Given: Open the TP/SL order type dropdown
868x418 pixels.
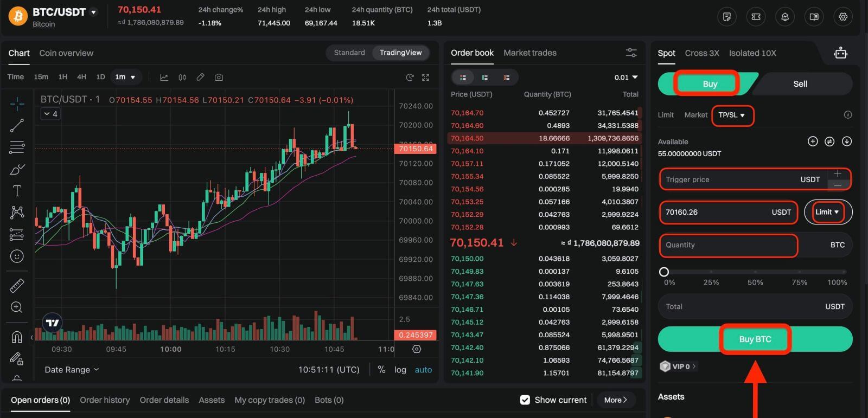Looking at the screenshot, I should (x=732, y=115).
